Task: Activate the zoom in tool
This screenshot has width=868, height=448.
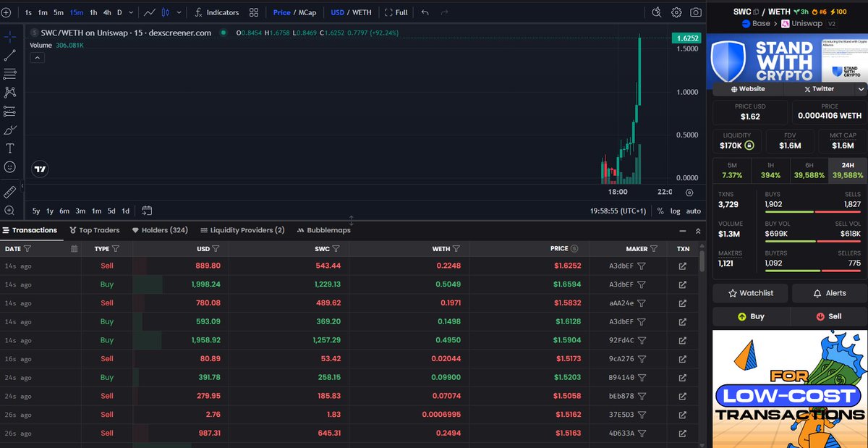Action: tap(10, 211)
